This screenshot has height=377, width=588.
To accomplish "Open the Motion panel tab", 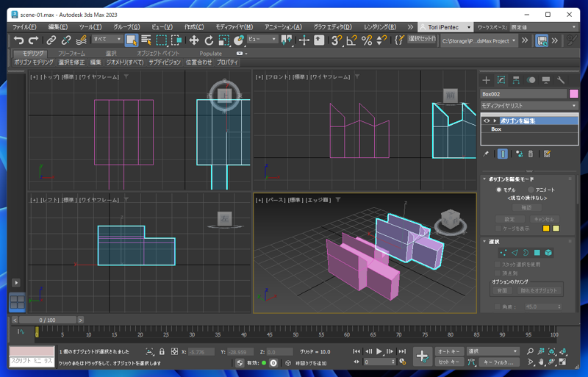I will coord(531,80).
